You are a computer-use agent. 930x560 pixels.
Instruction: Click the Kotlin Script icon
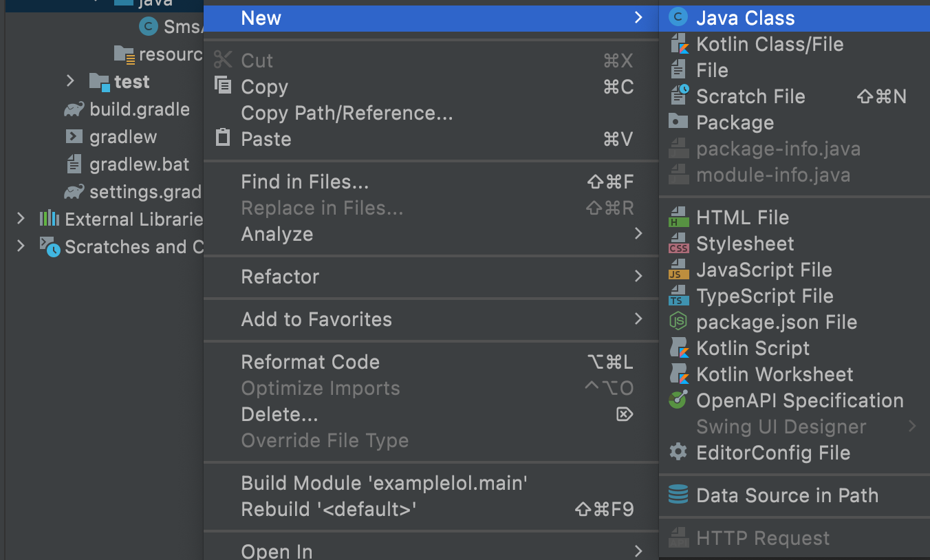[678, 347]
